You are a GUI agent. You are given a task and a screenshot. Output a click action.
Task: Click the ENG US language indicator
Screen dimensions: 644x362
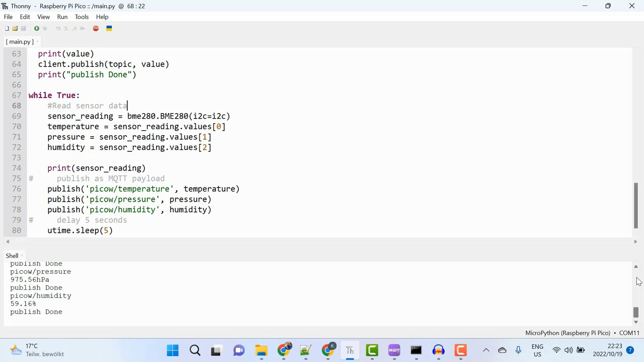pos(537,350)
